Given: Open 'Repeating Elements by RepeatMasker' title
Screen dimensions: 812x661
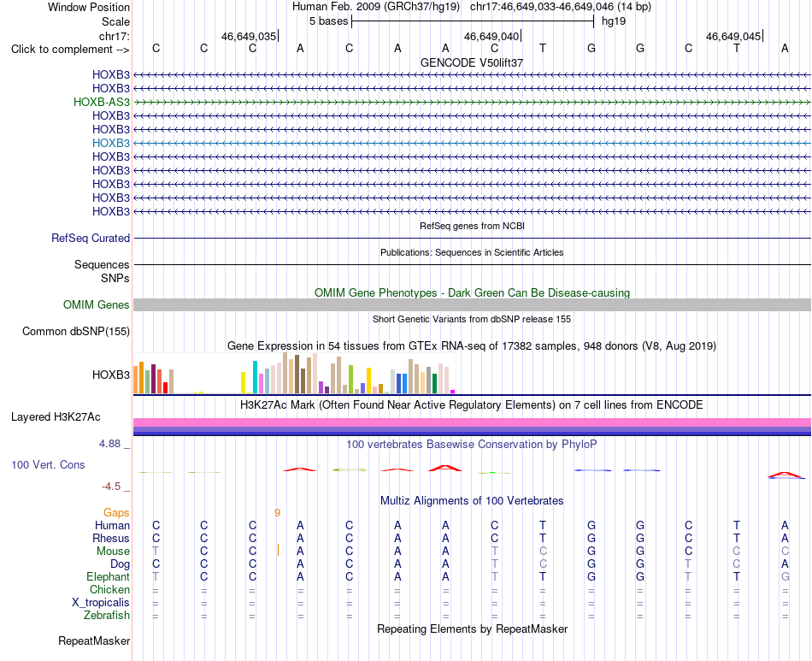Looking at the screenshot, I should [472, 629].
